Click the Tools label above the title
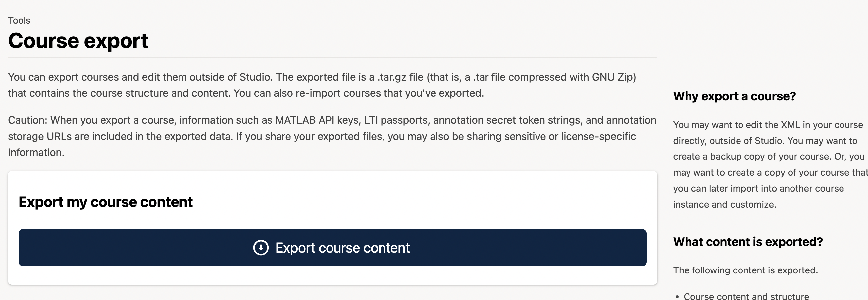 [x=19, y=21]
